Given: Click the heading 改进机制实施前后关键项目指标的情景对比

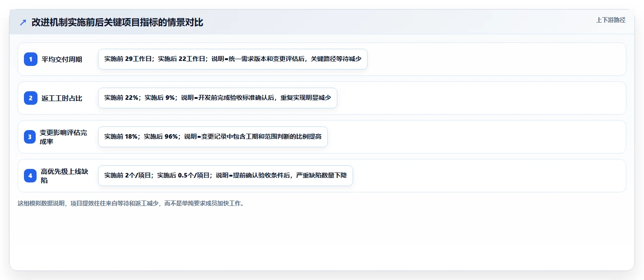Looking at the screenshot, I should tap(117, 23).
